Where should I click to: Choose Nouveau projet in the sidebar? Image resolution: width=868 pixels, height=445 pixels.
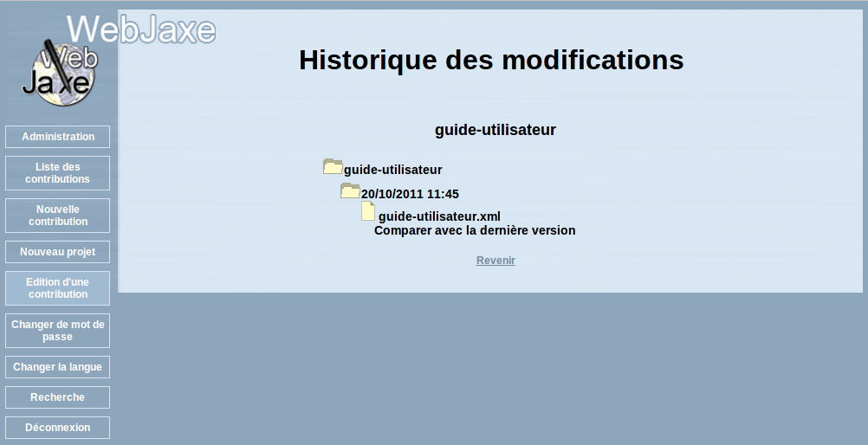click(x=58, y=252)
